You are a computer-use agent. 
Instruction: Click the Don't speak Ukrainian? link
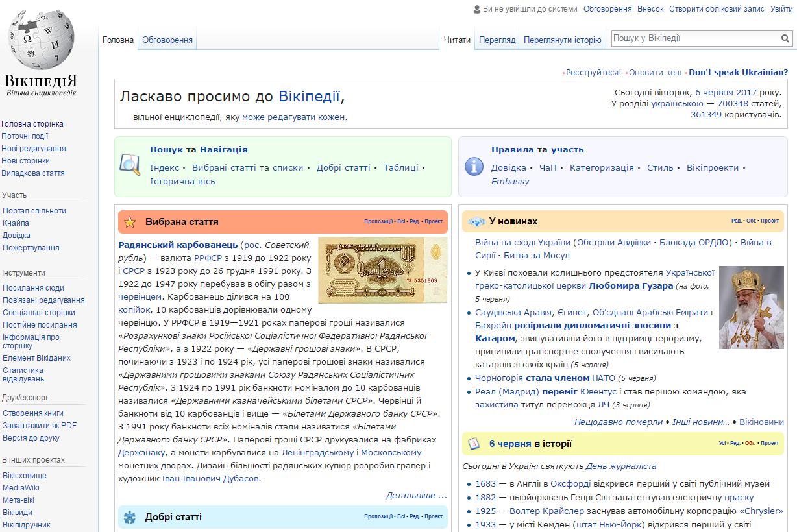[739, 72]
